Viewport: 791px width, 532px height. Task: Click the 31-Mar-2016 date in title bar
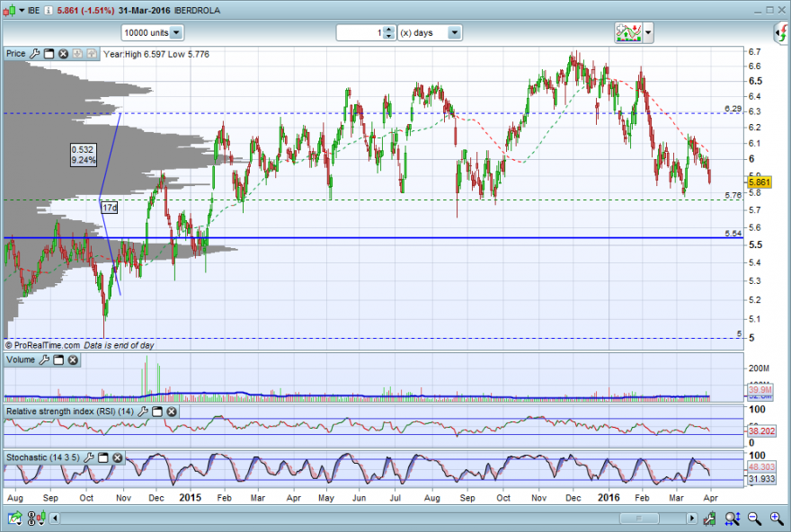(145, 11)
